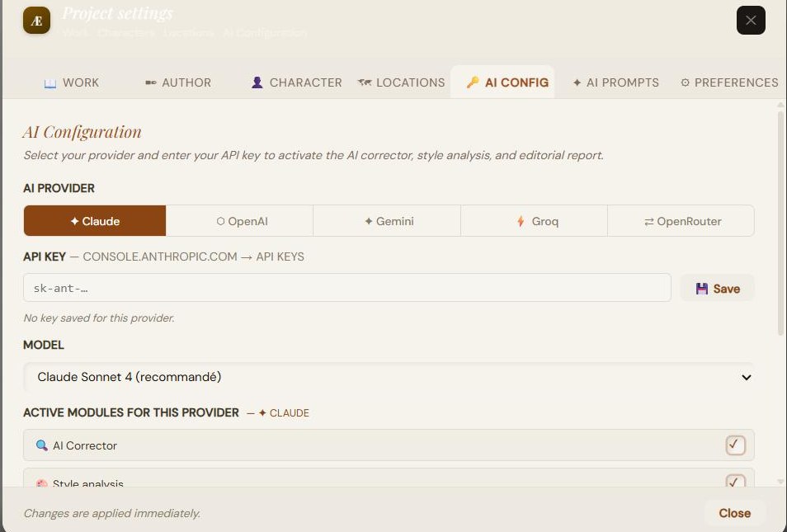Click the 'CONSOLE.ANTHROPIC.COM → API KEYS' text
The width and height of the screenshot is (787, 532).
(193, 257)
